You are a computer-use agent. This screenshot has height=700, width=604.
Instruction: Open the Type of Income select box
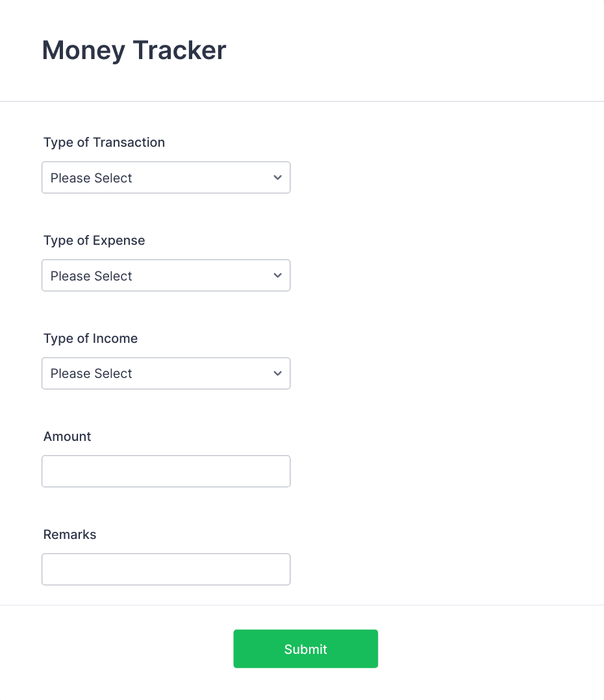coord(166,373)
